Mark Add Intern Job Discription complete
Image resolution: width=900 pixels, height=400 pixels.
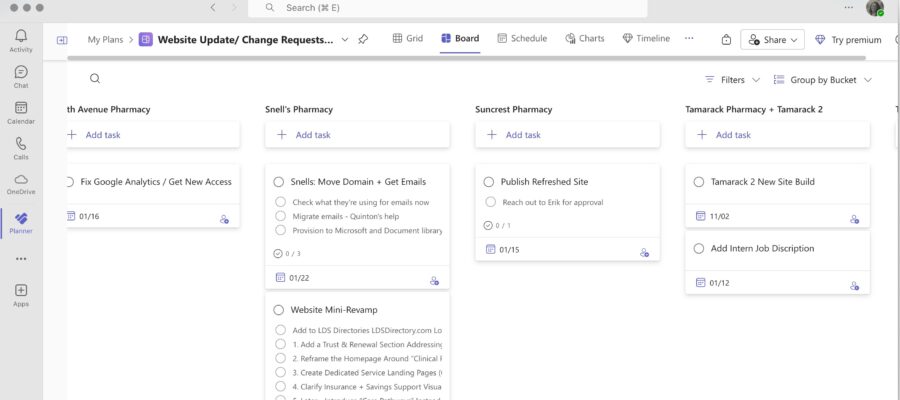tap(699, 248)
